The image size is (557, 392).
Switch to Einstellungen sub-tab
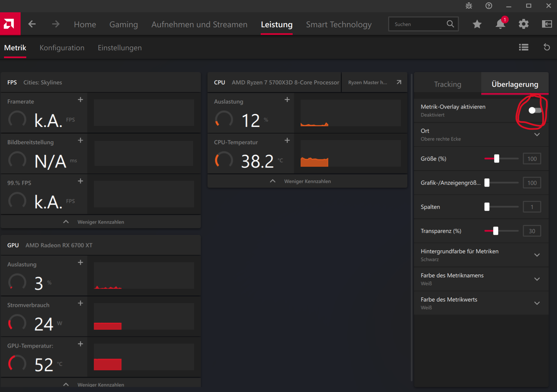click(120, 48)
